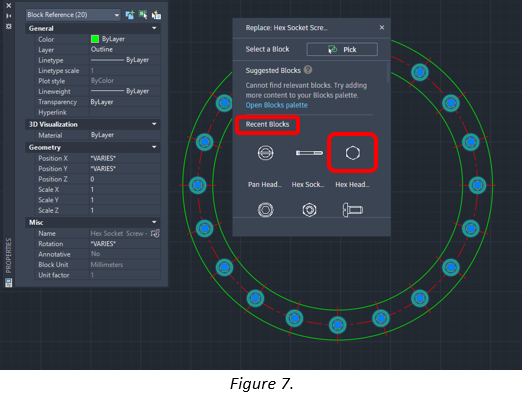Screen dimensions: 522x395
Task: Click the auto-hide icon on Properties palette
Action: [9, 16]
